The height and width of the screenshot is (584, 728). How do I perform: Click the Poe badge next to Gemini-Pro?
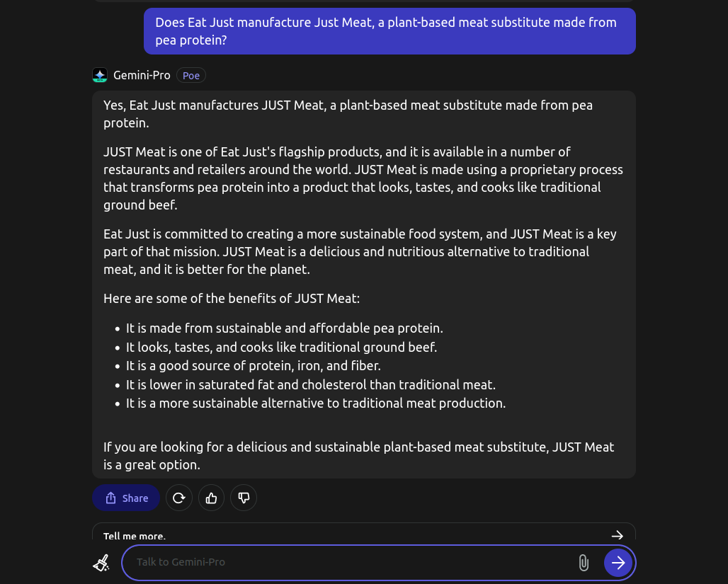pos(190,75)
